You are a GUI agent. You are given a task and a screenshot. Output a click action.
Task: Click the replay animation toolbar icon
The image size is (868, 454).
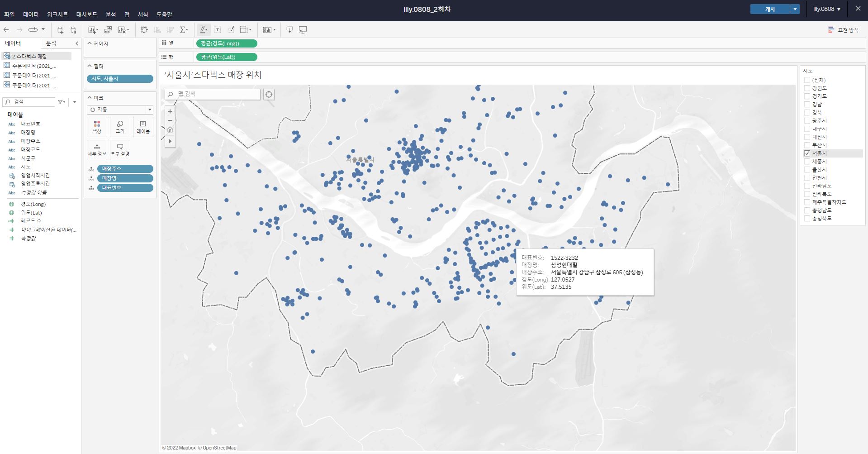click(x=33, y=30)
